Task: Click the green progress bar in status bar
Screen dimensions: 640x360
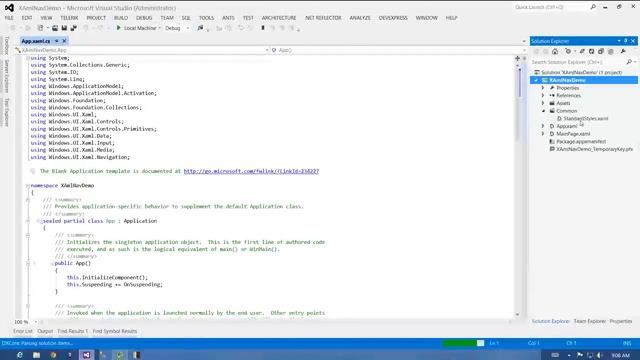Action: [464, 343]
